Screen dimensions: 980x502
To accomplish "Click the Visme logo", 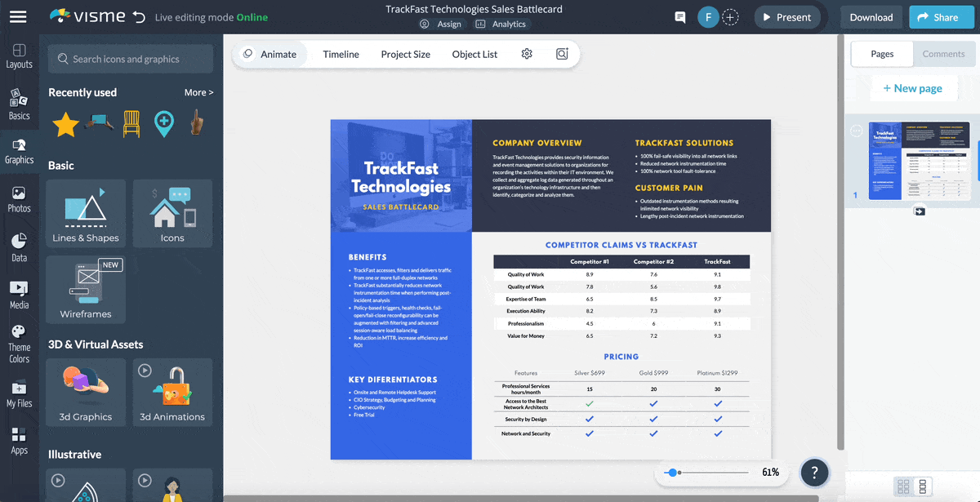I will [87, 16].
